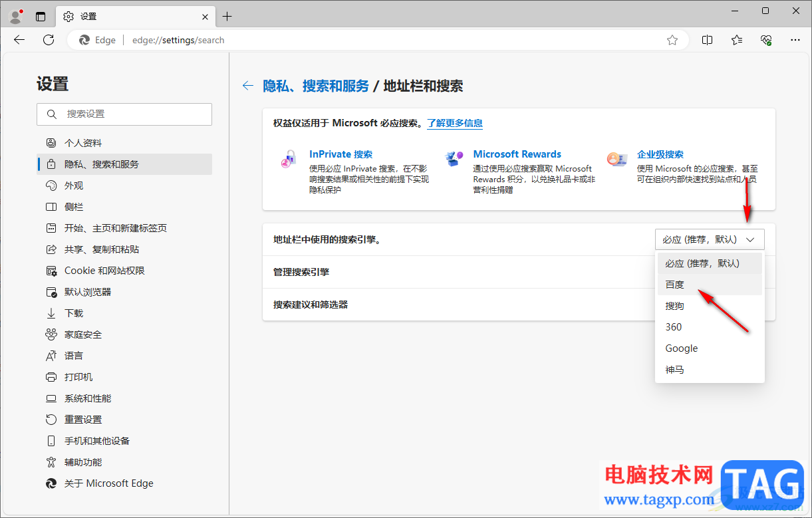Pick 神马 from the search engine list
Viewport: 812px width, 518px height.
click(710, 370)
